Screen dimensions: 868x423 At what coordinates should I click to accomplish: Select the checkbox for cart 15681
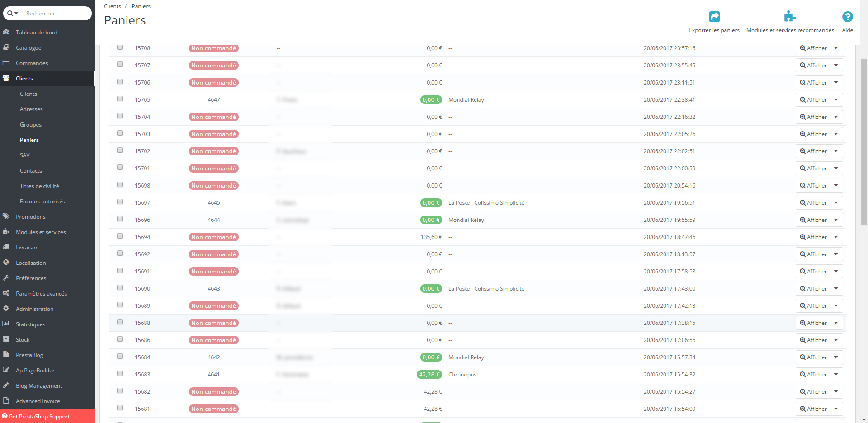(120, 408)
